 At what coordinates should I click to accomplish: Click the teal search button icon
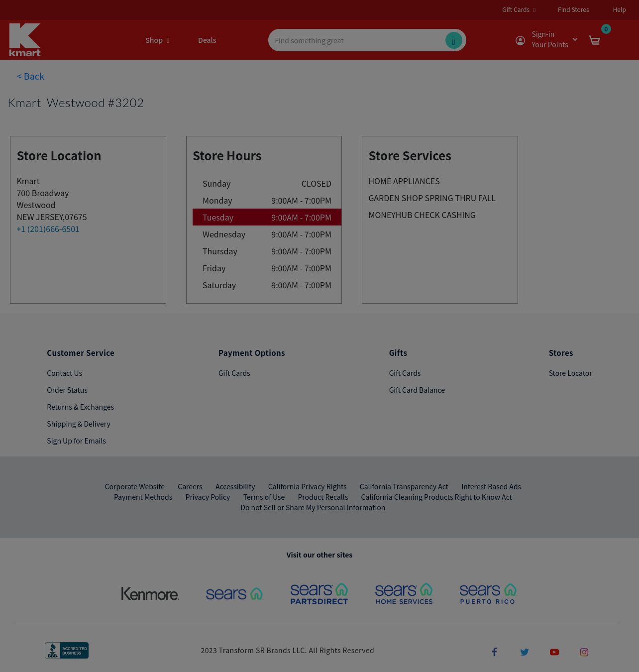(x=453, y=40)
